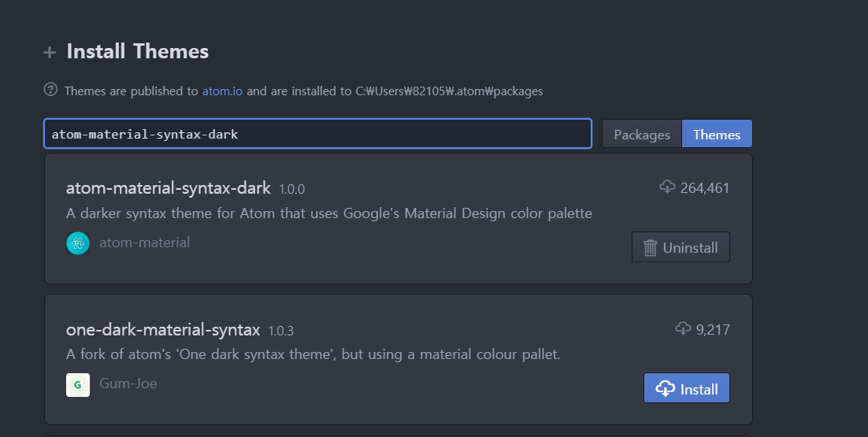This screenshot has height=437, width=868.
Task: Click the 'A darker syntax theme' description
Action: pos(328,213)
